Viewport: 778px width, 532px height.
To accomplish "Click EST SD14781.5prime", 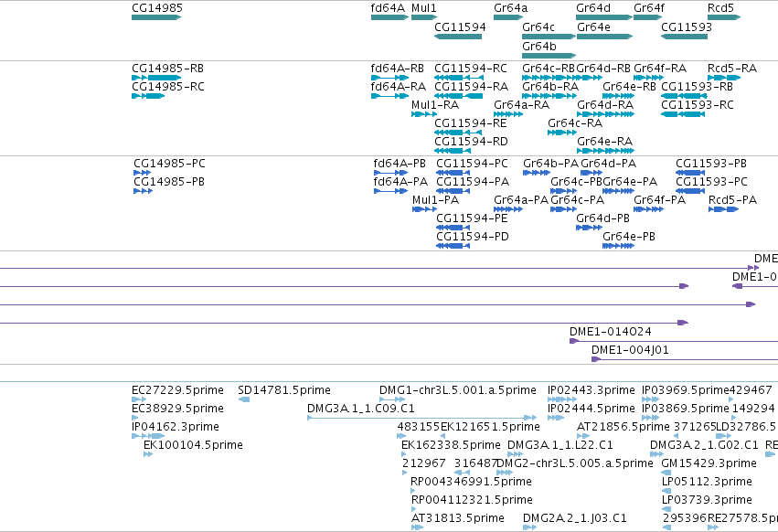I will 243,399.
